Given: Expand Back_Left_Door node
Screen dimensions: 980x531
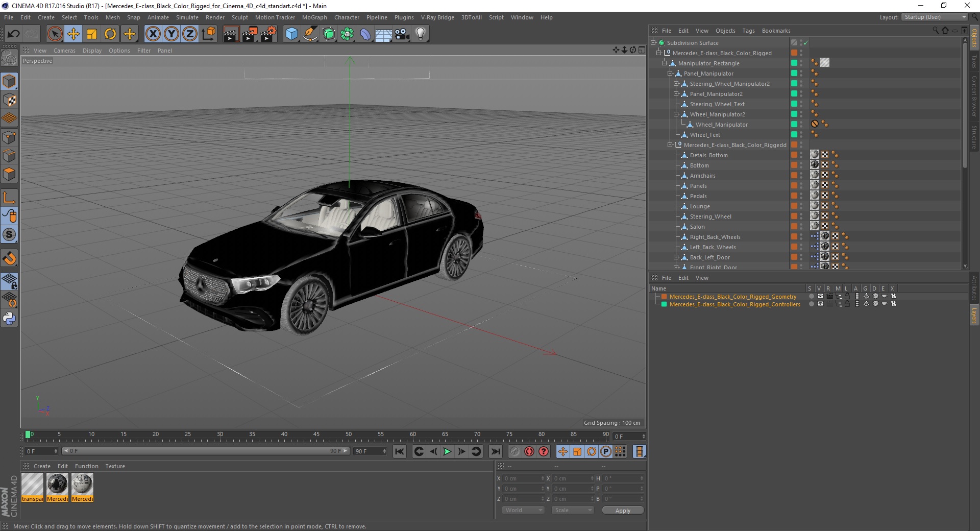Looking at the screenshot, I should tap(676, 257).
